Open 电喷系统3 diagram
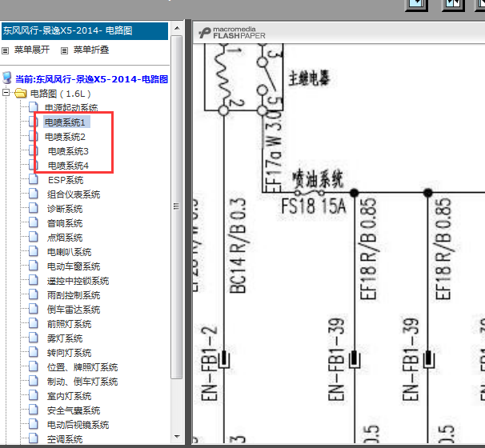Screen dimensions: 485x448 pyautogui.click(x=68, y=151)
